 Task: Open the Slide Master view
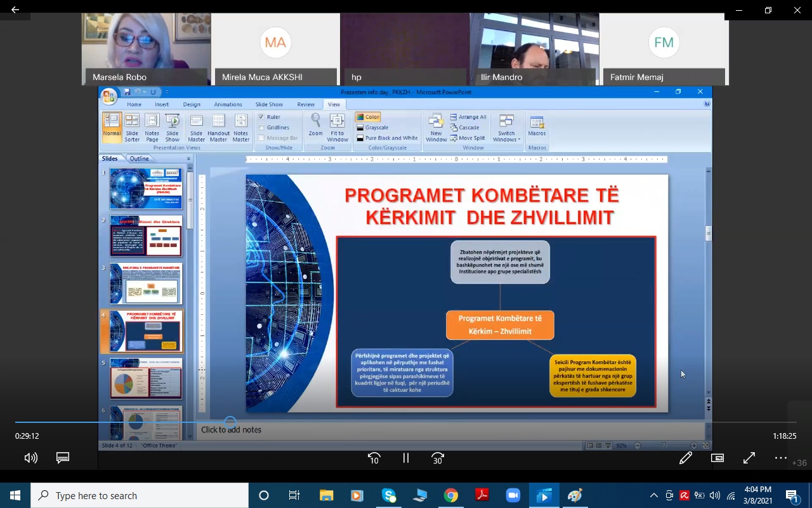[x=197, y=127]
